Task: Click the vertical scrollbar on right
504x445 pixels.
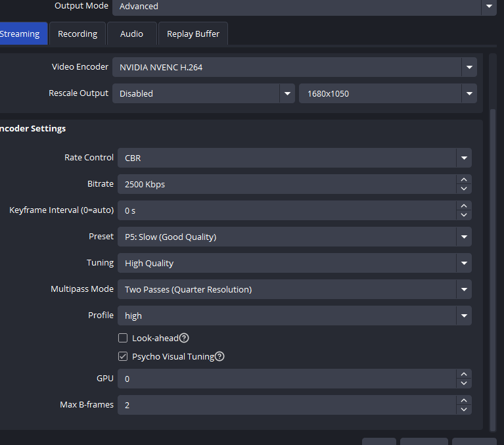Action: (493, 263)
